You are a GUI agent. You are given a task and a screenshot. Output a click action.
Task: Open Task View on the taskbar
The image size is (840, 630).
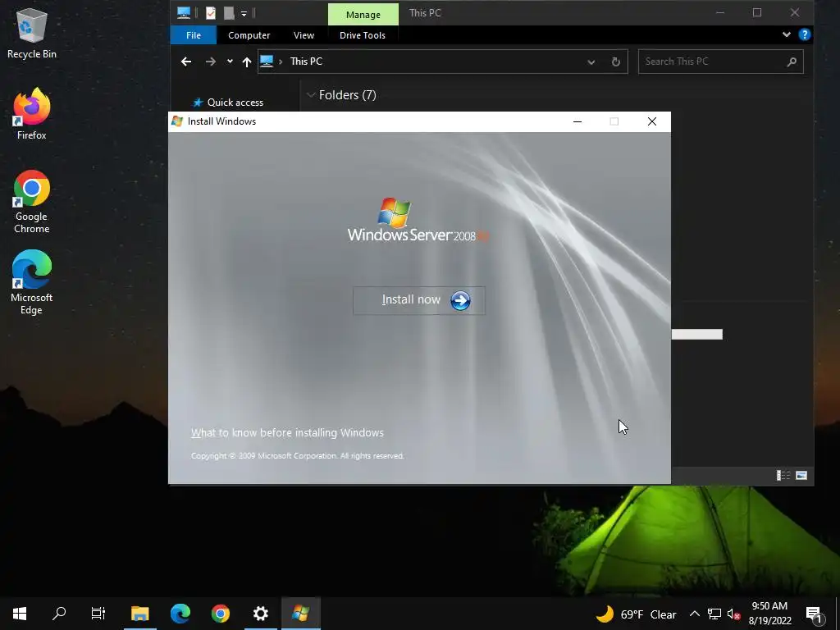[98, 614]
